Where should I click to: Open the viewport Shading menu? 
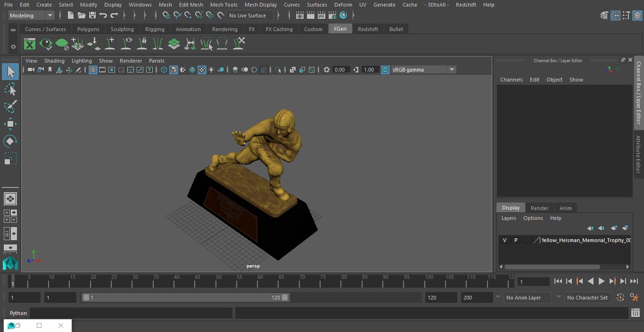pyautogui.click(x=54, y=61)
